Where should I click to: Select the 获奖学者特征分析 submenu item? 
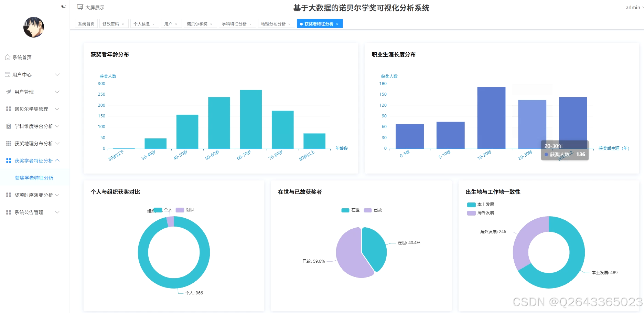tap(34, 178)
